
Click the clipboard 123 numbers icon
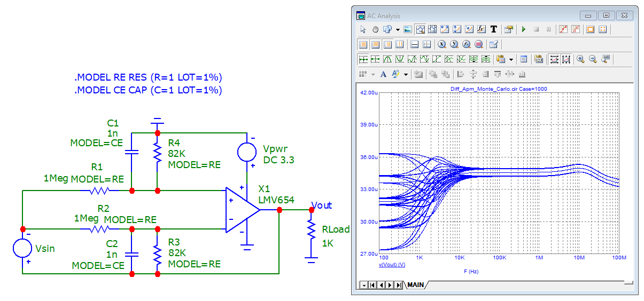point(539,59)
